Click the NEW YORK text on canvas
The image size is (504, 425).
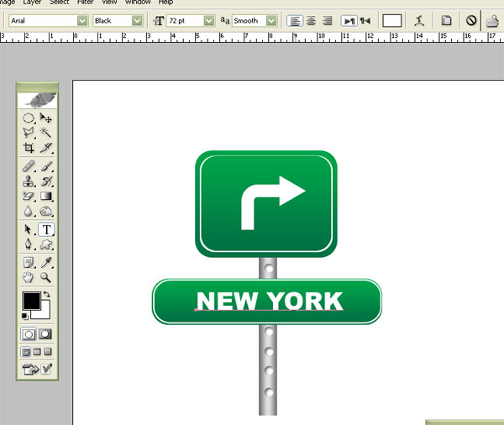point(270,301)
